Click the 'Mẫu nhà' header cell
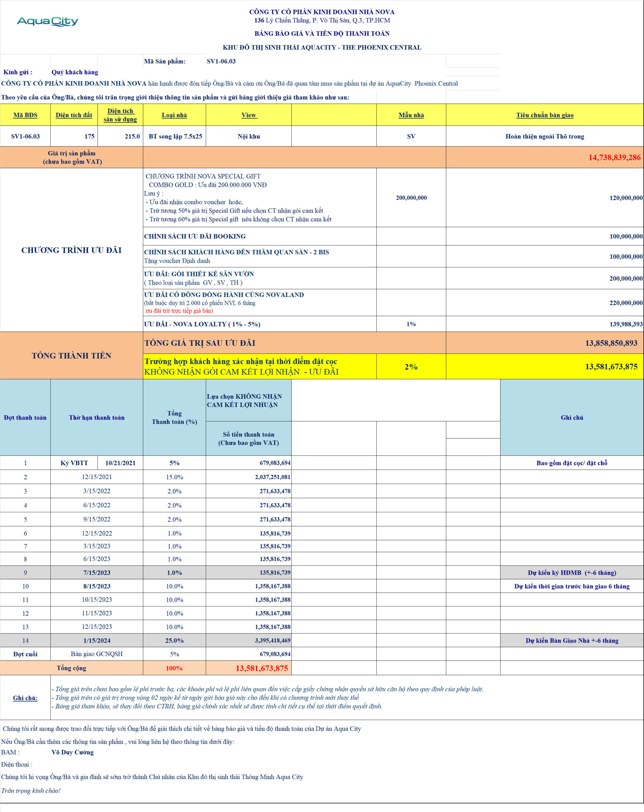644x812 pixels. [411, 115]
